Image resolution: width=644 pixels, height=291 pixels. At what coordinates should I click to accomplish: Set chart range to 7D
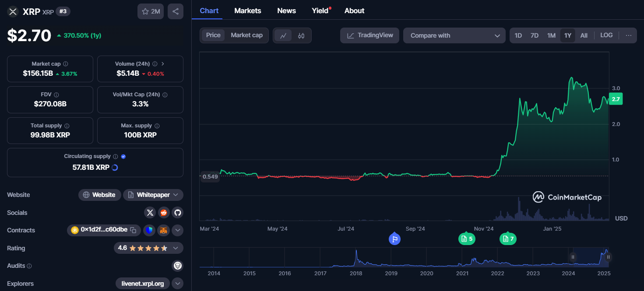535,35
